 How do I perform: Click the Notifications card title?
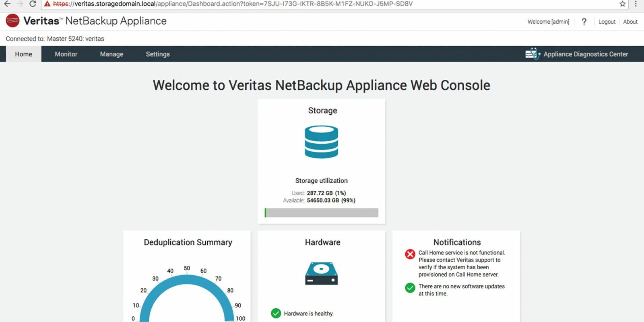point(457,242)
